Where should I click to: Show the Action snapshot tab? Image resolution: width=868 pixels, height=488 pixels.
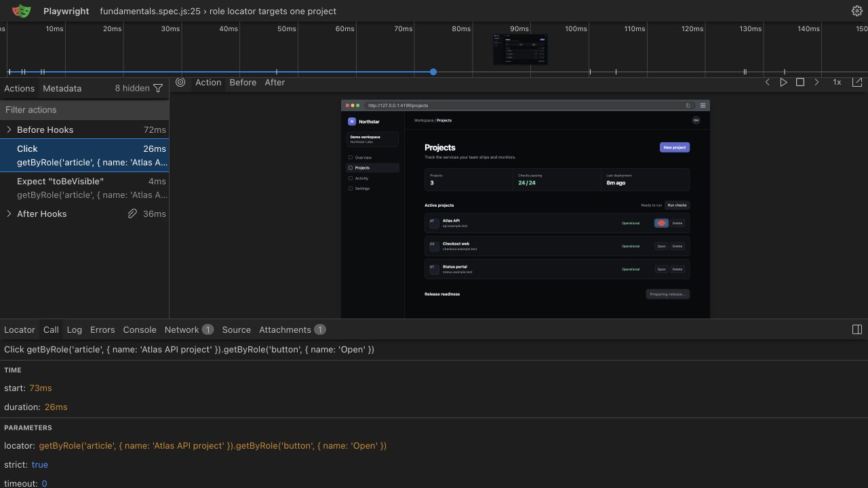pyautogui.click(x=208, y=82)
